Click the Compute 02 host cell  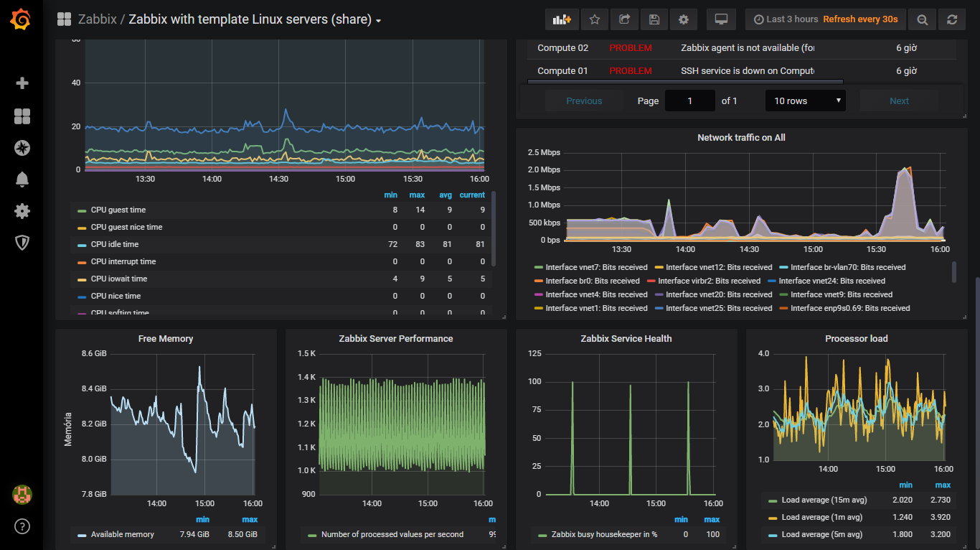click(562, 48)
